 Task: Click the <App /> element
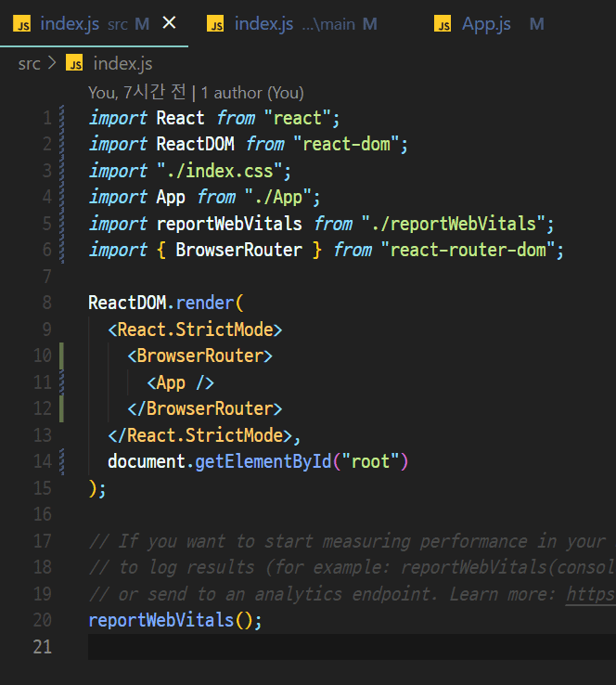pyautogui.click(x=180, y=382)
